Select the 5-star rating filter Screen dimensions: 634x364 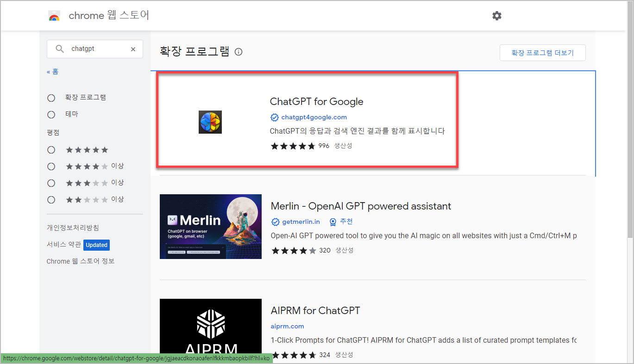(x=51, y=149)
